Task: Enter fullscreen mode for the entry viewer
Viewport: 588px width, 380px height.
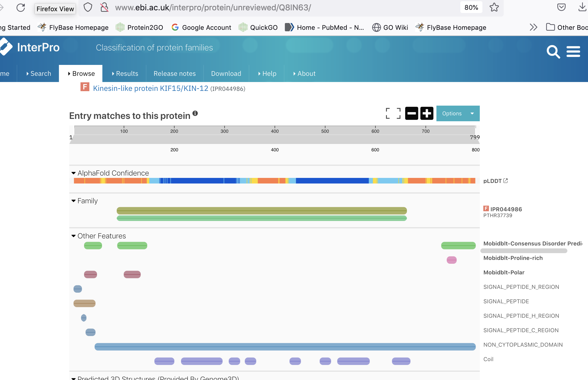Action: pos(393,113)
